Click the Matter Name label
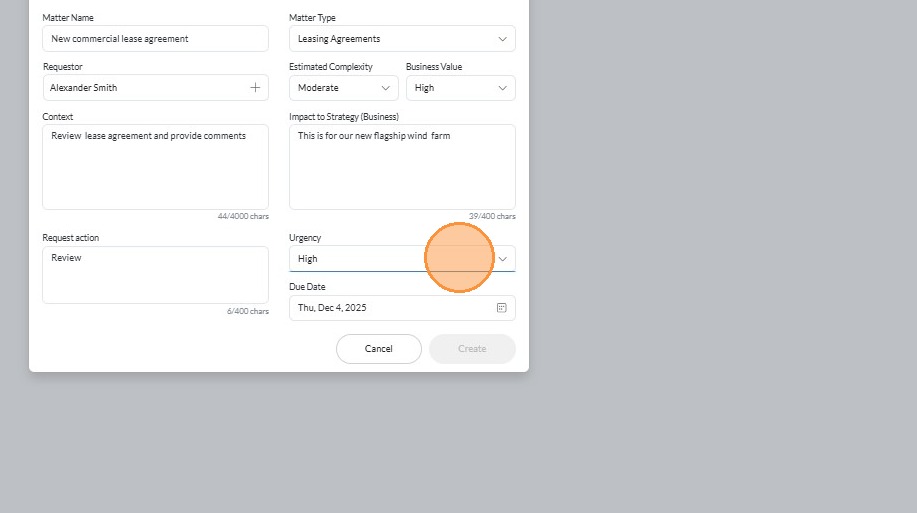This screenshot has width=917, height=513. [68, 18]
